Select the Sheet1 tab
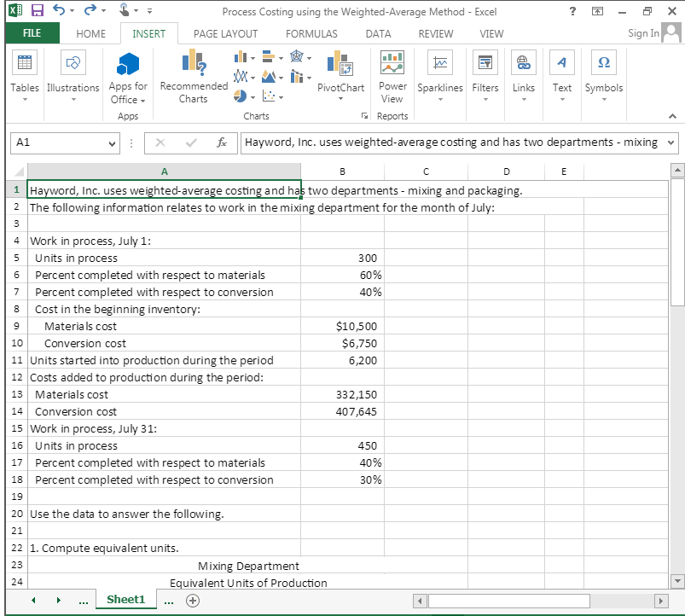The height and width of the screenshot is (616, 685). [x=125, y=600]
